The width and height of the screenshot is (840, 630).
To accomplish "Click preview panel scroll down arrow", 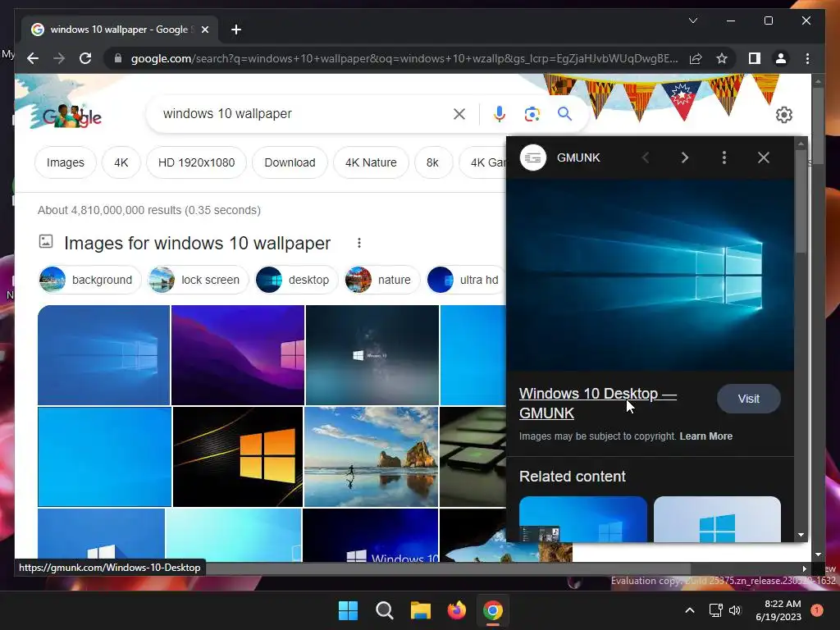I will click(801, 535).
